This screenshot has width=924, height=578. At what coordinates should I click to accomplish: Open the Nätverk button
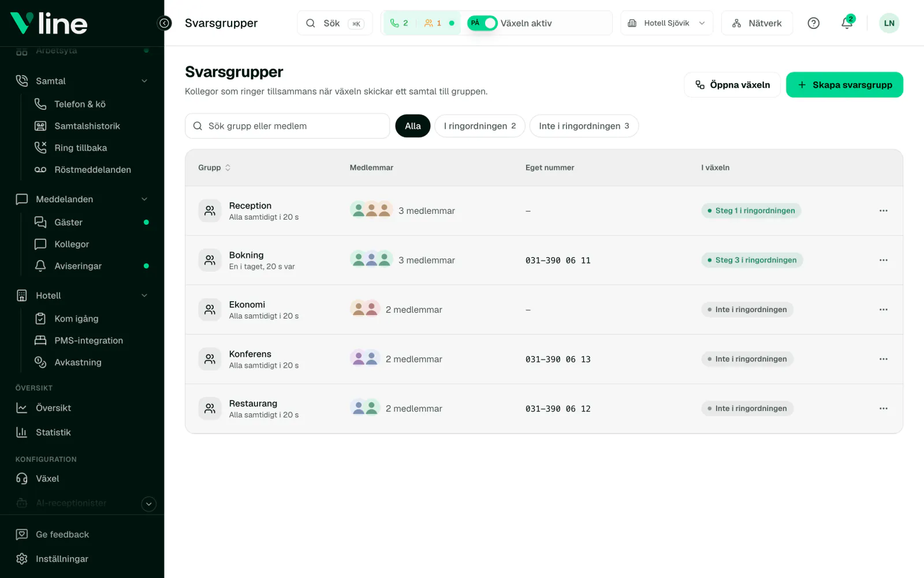[x=757, y=23]
